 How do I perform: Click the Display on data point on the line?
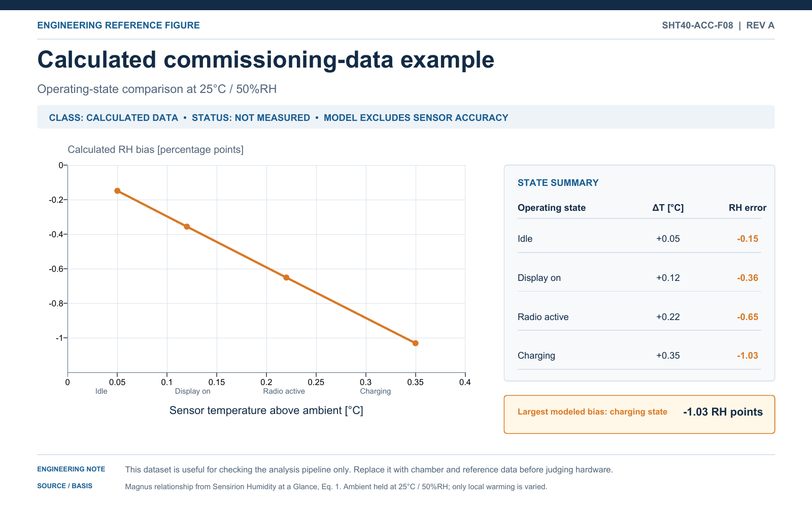[x=187, y=227]
